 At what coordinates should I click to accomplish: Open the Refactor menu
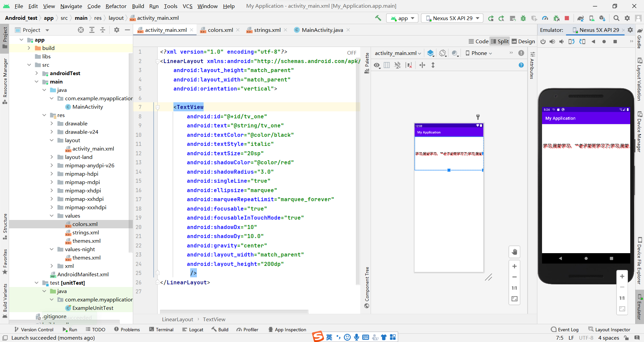pyautogui.click(x=116, y=6)
